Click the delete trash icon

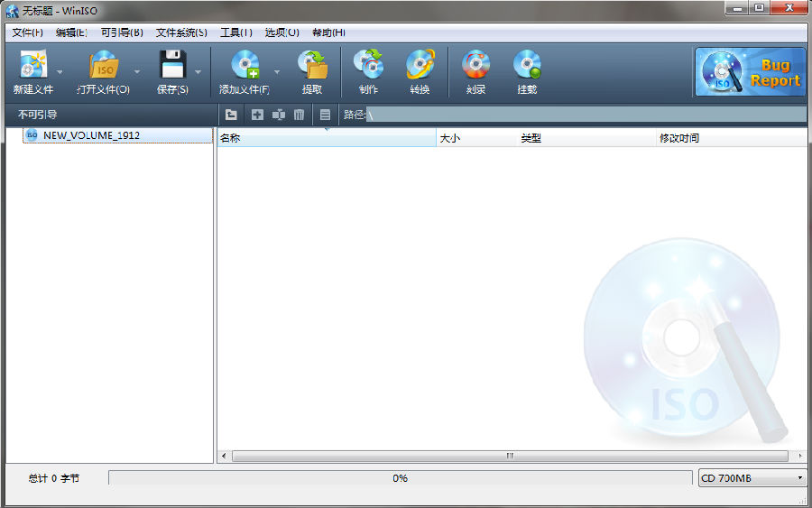pyautogui.click(x=300, y=115)
